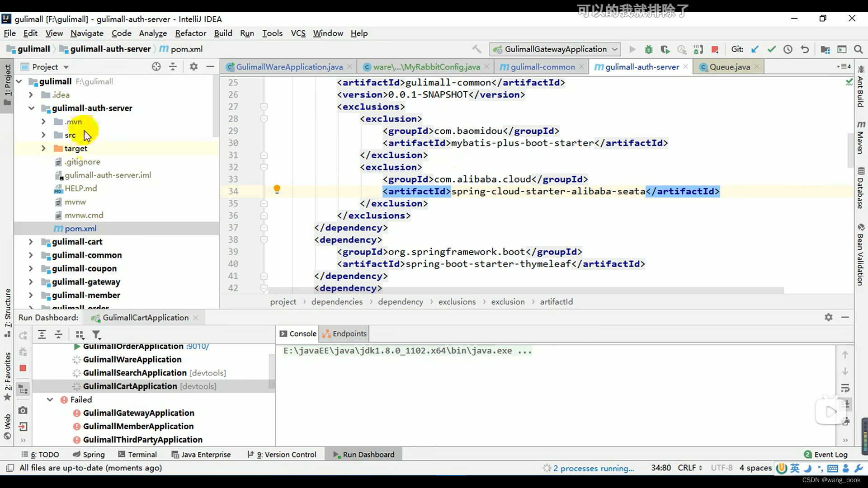This screenshot has height=488, width=868.
Task: Click pom.xml file in project tree
Action: point(80,228)
